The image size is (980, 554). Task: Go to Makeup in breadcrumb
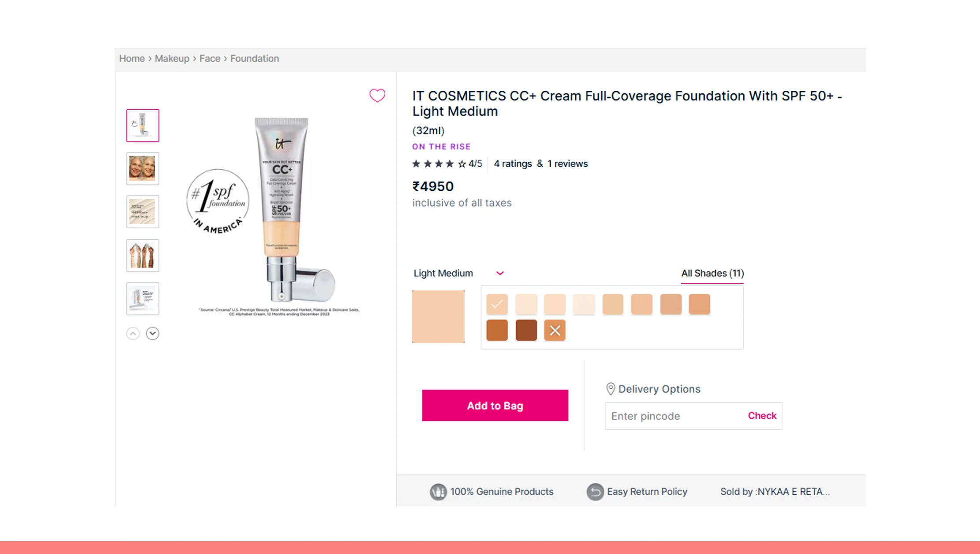tap(172, 59)
